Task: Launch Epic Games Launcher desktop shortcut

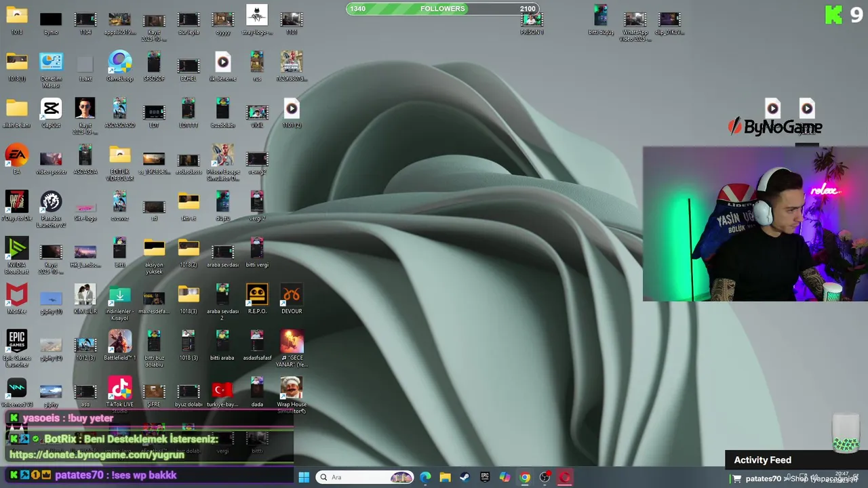Action: click(17, 348)
